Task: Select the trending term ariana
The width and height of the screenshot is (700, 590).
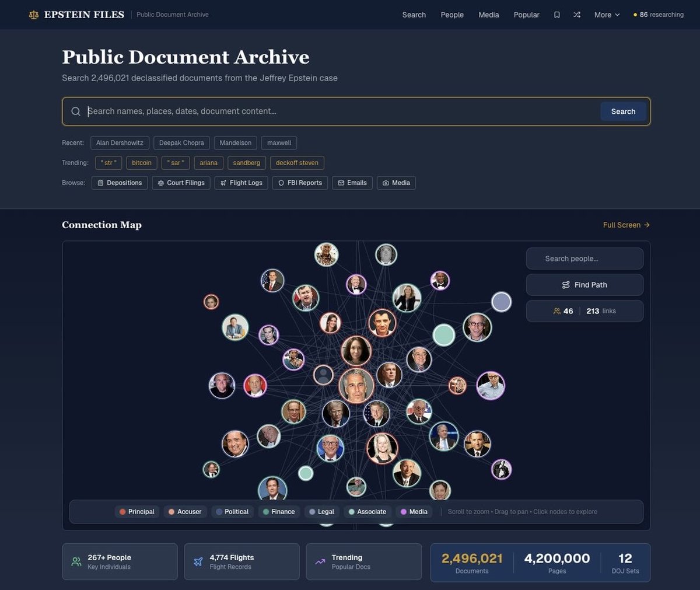Action: (209, 163)
